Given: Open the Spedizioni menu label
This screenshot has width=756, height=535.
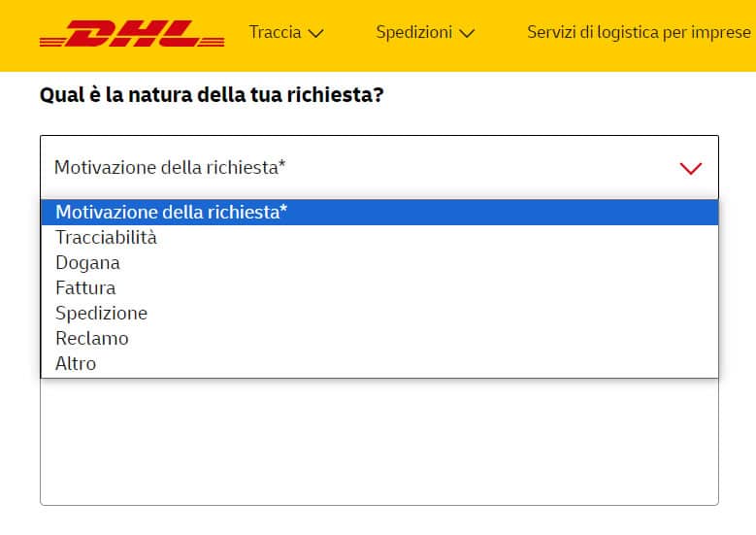Looking at the screenshot, I should 413,32.
